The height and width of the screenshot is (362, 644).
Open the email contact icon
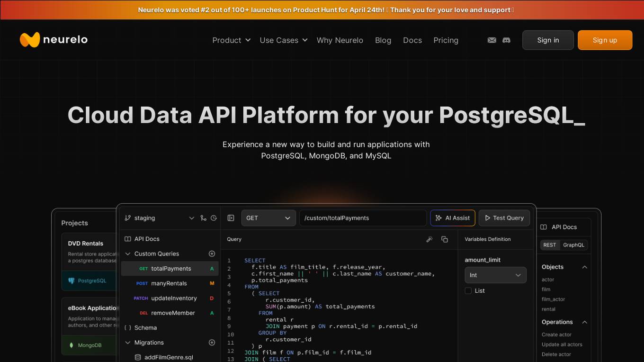click(x=492, y=40)
